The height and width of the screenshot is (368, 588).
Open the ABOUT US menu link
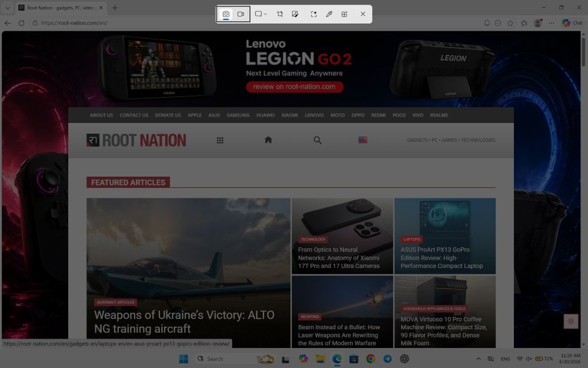click(101, 115)
